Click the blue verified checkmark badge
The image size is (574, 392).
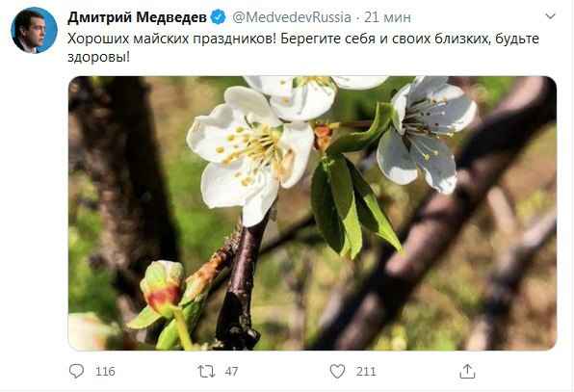pos(219,17)
